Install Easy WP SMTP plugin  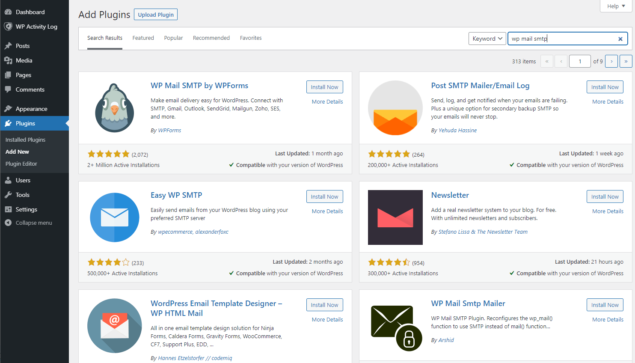coord(324,196)
